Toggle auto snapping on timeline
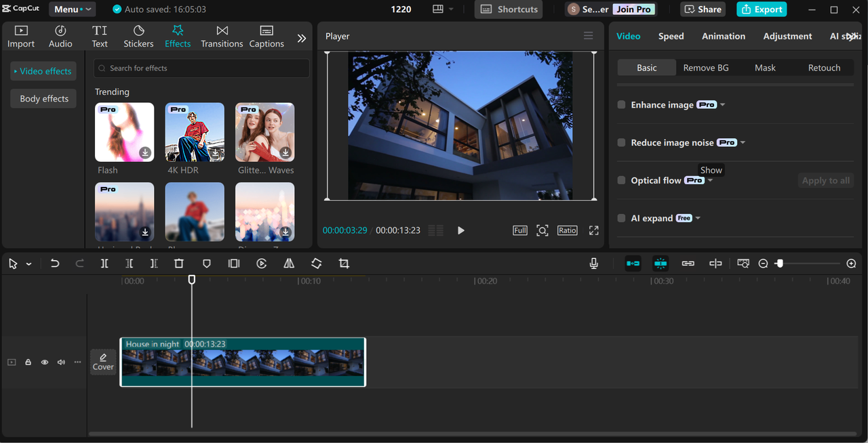 coord(660,263)
